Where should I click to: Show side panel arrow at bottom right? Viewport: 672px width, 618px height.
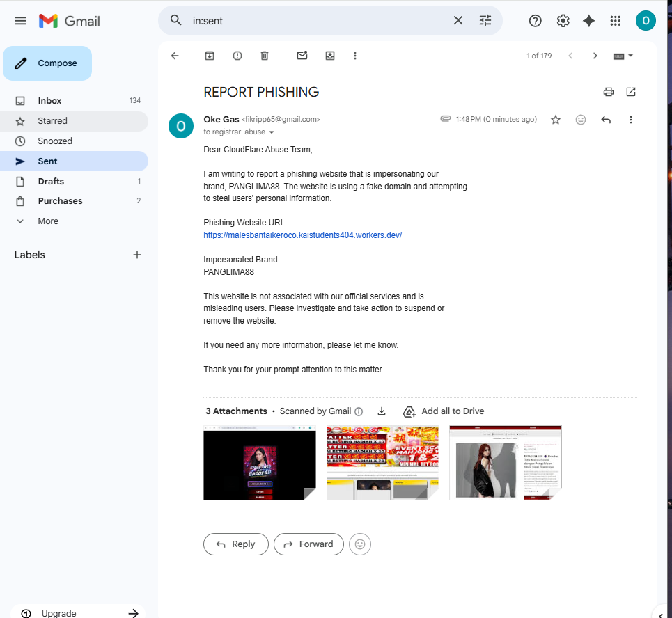(660, 614)
